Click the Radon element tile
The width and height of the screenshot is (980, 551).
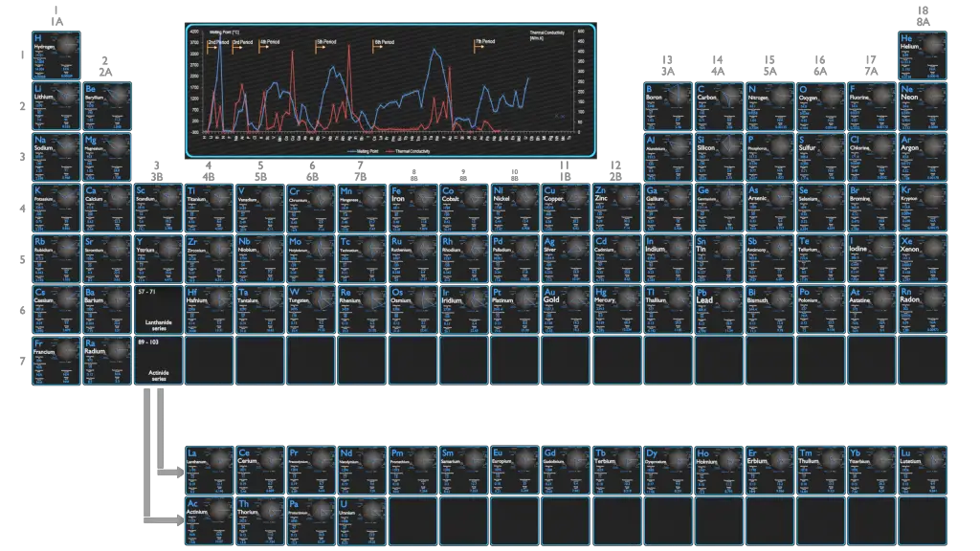[x=923, y=309]
